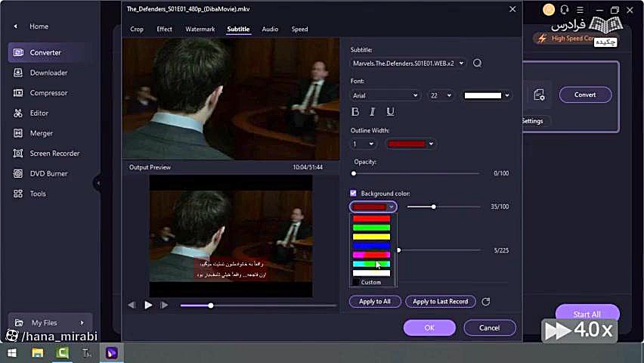Search for subtitles with magnifier icon
Viewport: 644px width, 363px height.
(477, 63)
